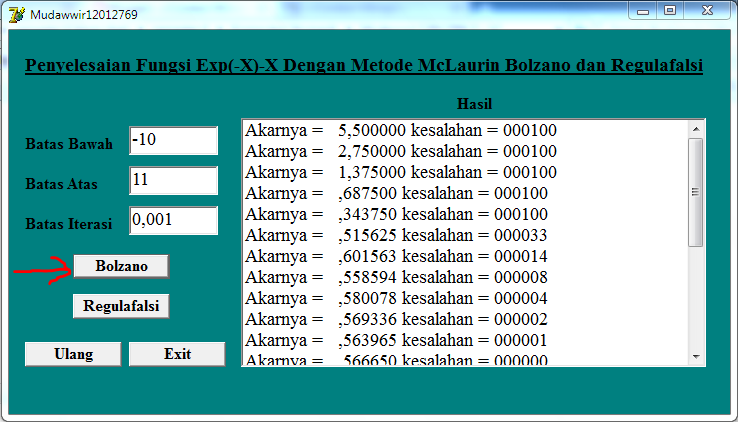Viewport: 738px width, 422px height.
Task: Select result row with Akarnya 2,750000
Action: coord(465,151)
